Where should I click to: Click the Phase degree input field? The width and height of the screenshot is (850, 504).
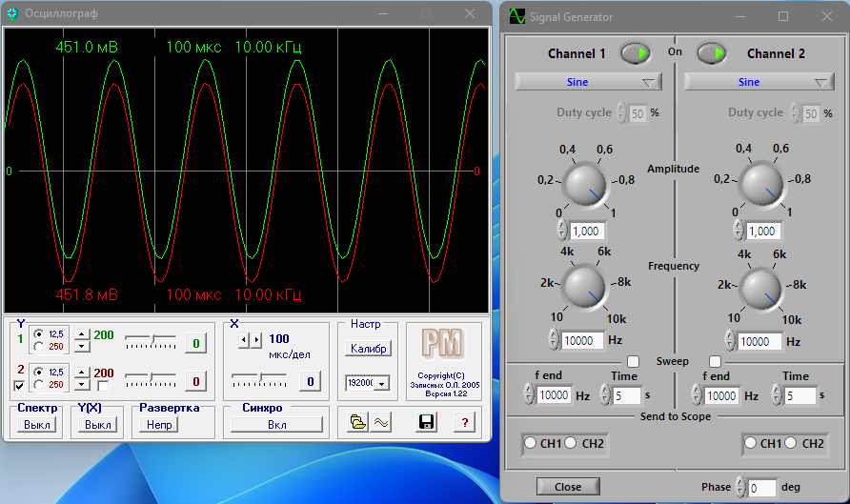[x=761, y=488]
